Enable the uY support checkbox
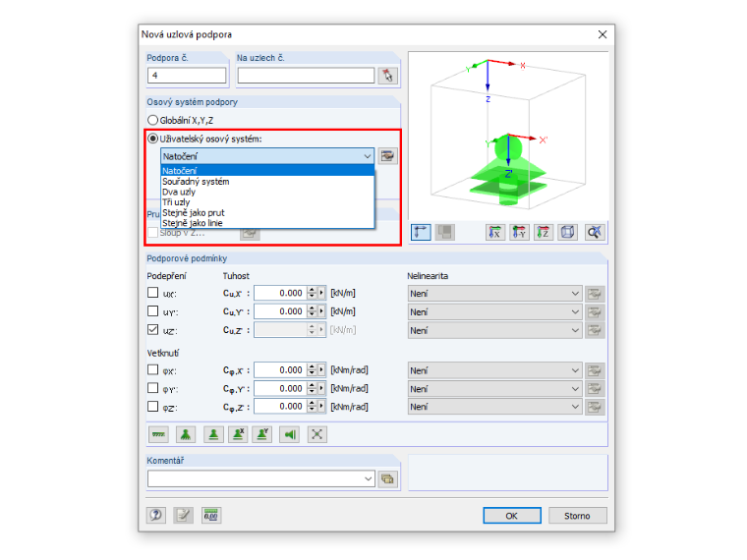Image resolution: width=747 pixels, height=560 pixels. tap(152, 311)
